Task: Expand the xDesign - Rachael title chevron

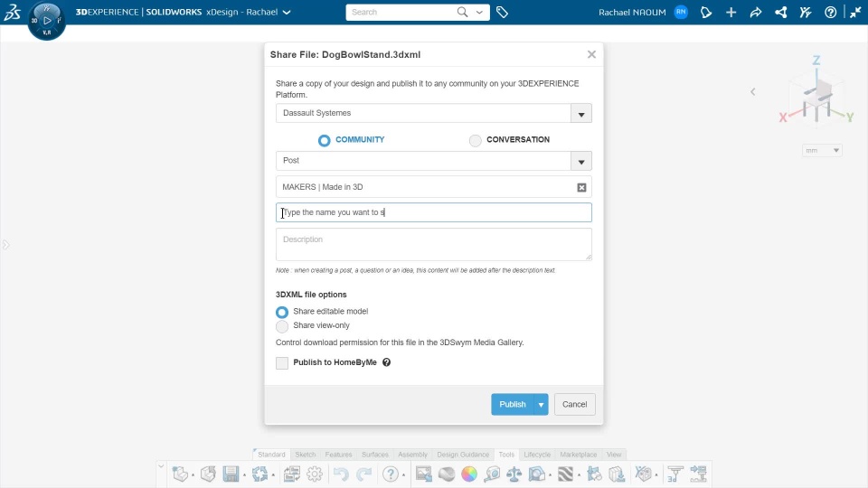Action: (x=287, y=12)
